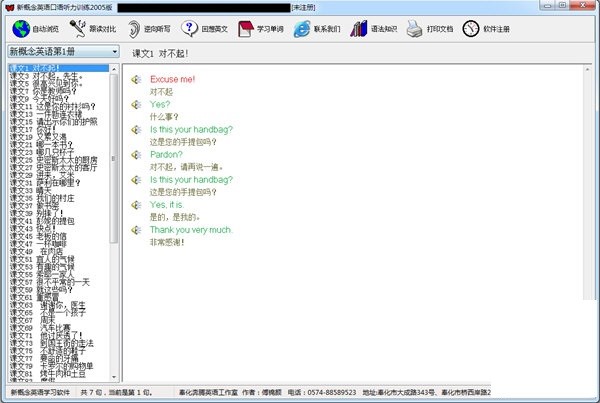
Task: Open 语法知识 grammar books icon
Action: pos(359,29)
